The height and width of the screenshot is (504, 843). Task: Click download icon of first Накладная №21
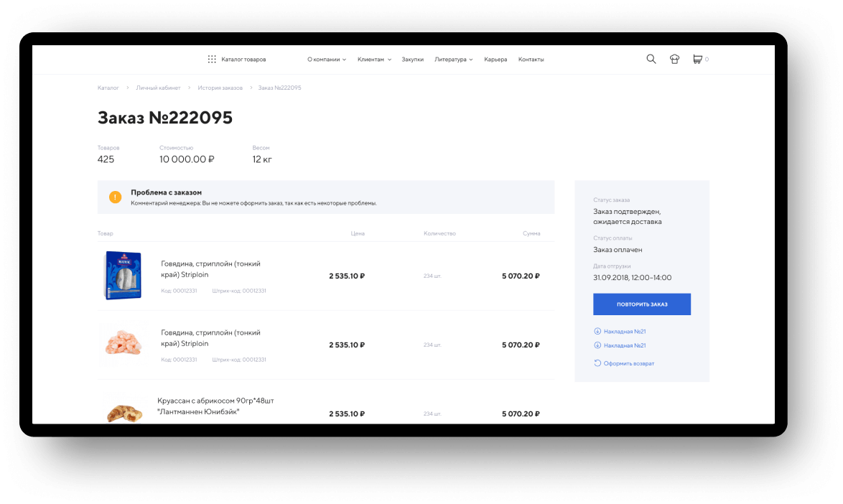(597, 331)
